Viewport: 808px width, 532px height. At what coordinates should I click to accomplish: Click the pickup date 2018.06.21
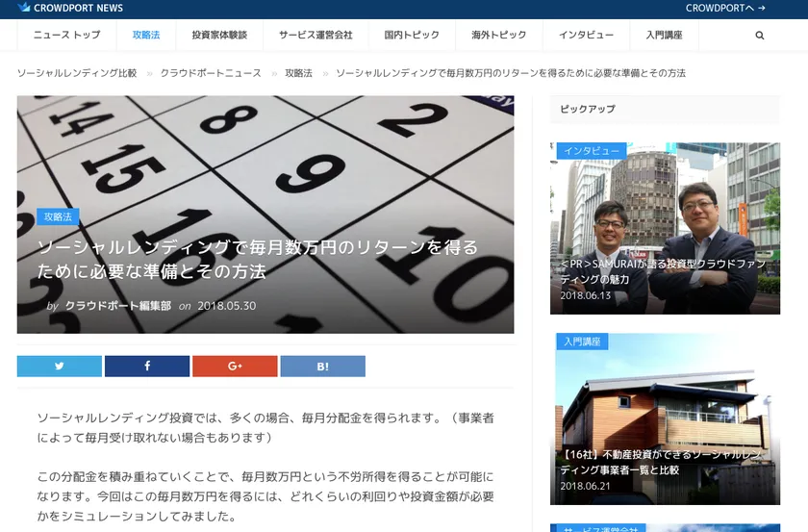click(x=586, y=486)
